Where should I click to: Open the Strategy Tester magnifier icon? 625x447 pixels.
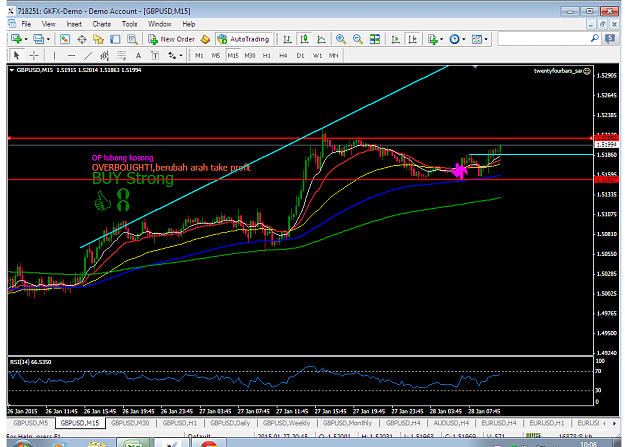(132, 39)
